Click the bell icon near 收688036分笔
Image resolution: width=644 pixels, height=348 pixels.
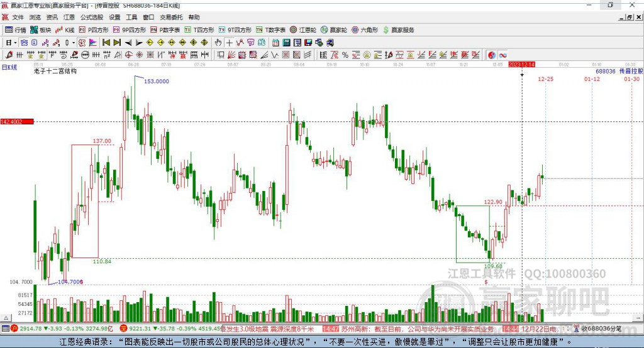577,329
